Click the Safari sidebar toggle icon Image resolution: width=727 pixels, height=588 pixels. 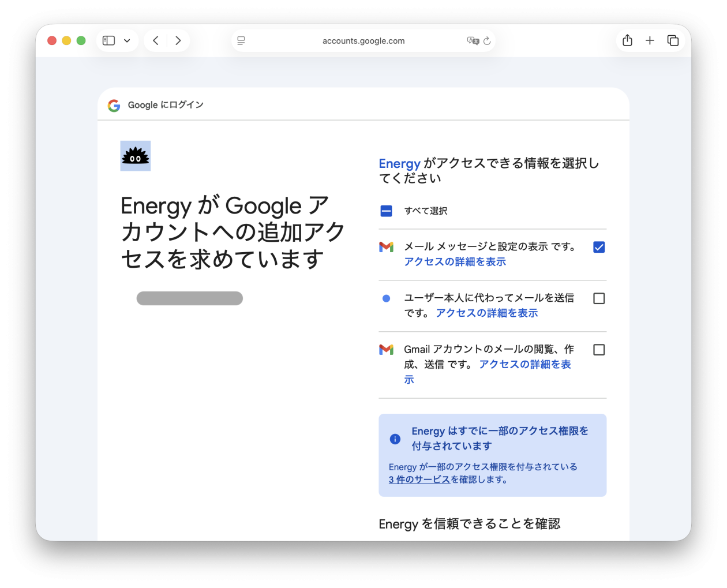108,40
